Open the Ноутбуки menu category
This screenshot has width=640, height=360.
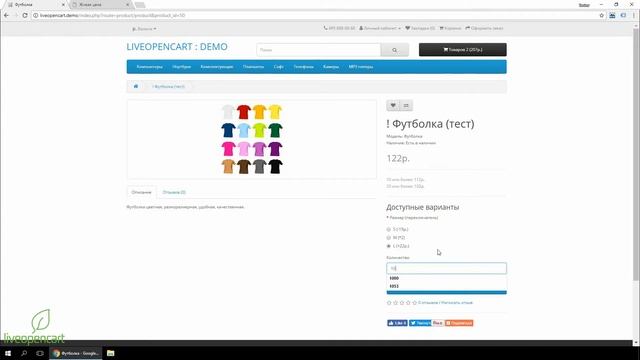tap(182, 67)
